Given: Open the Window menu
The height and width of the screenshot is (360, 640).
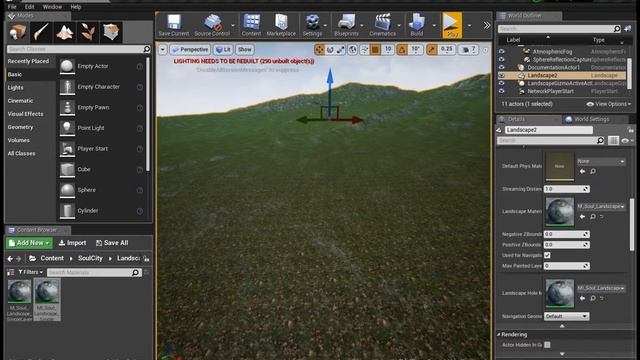Looking at the screenshot, I should [x=52, y=7].
